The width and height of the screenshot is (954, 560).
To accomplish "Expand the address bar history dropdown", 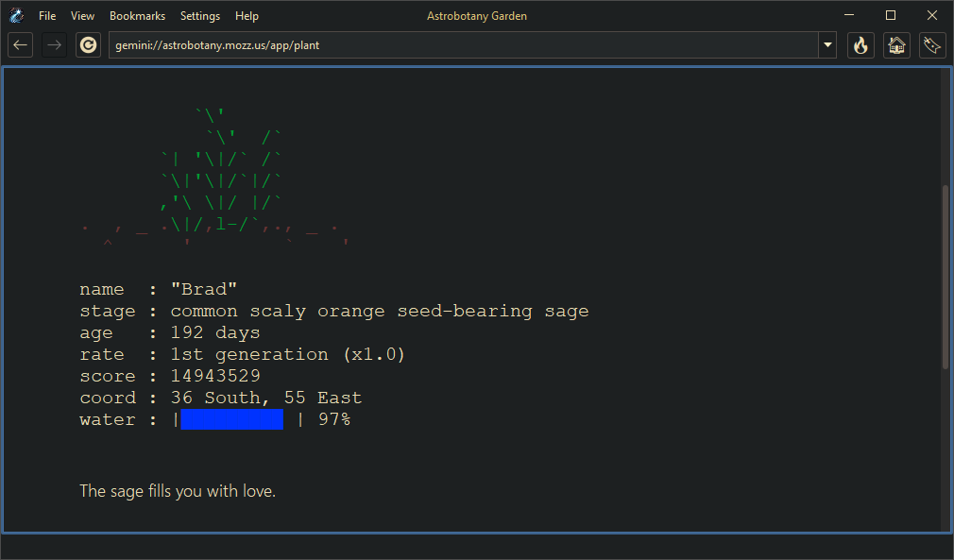I will pyautogui.click(x=827, y=45).
